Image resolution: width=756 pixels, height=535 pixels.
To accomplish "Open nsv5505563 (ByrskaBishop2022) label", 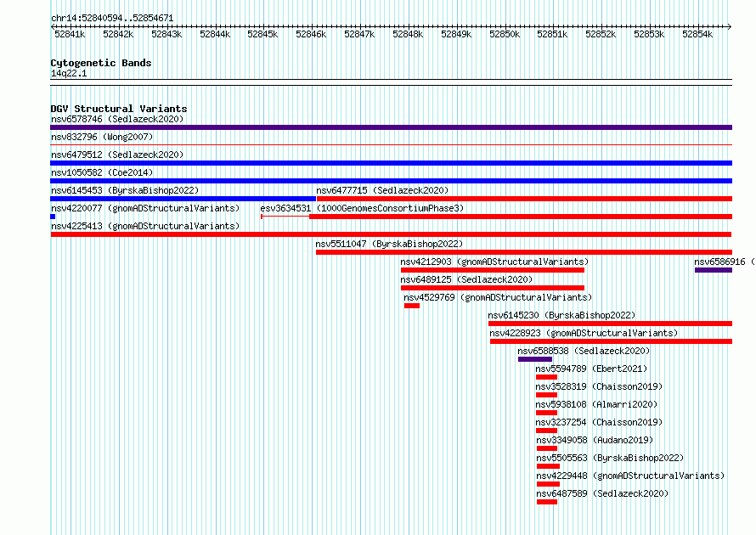I will tap(610, 458).
